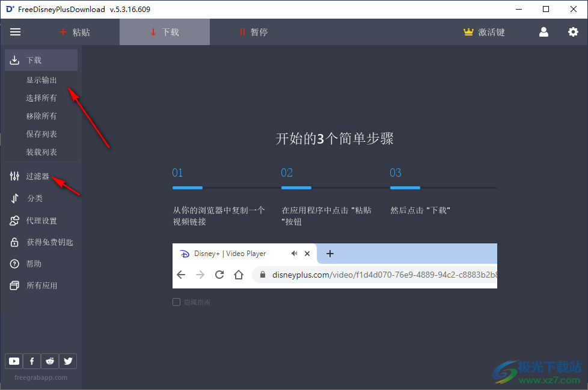Choose 移除所有 menu entry
This screenshot has height=390, width=588.
point(41,116)
